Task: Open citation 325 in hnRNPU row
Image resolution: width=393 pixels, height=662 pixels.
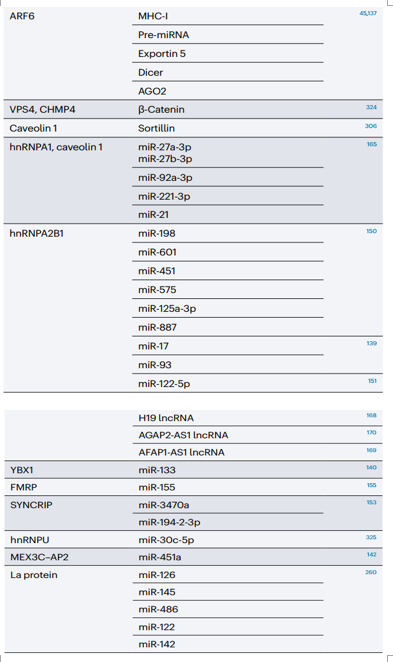Action: 371,537
